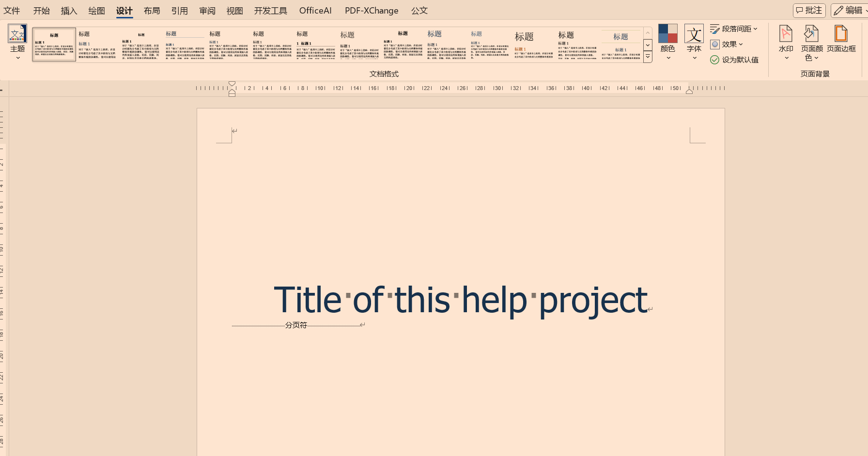Click the Set as Default (设为默认值) checkmark
The height and width of the screenshot is (456, 868).
tap(714, 60)
